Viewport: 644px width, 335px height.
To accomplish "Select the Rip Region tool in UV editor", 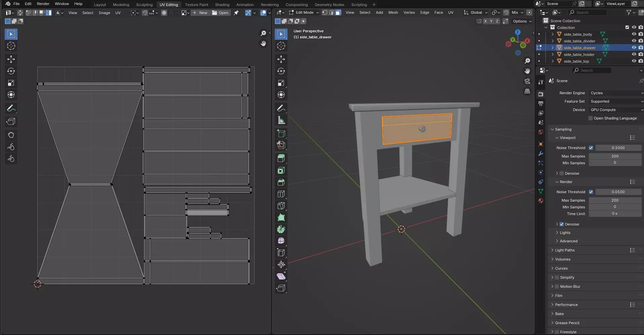I will click(x=11, y=122).
